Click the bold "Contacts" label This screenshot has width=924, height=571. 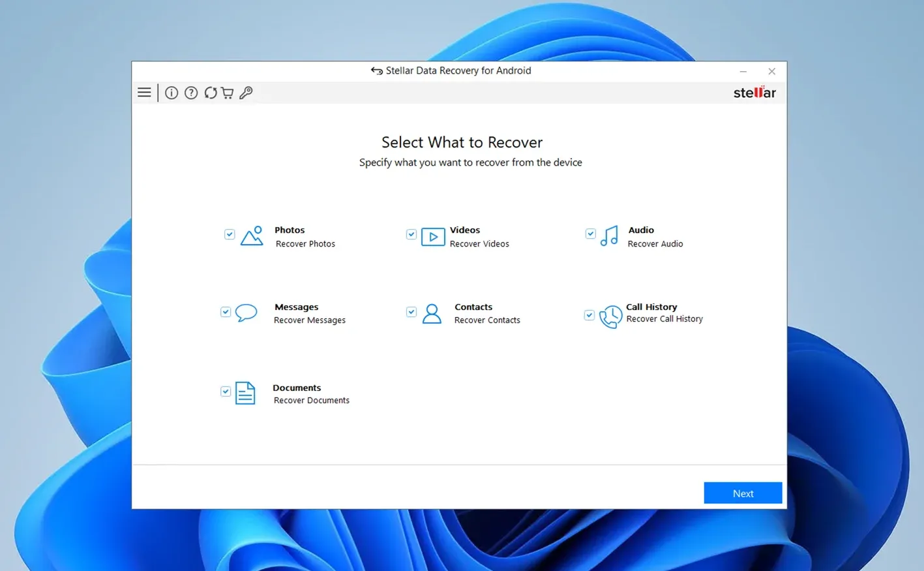point(473,307)
